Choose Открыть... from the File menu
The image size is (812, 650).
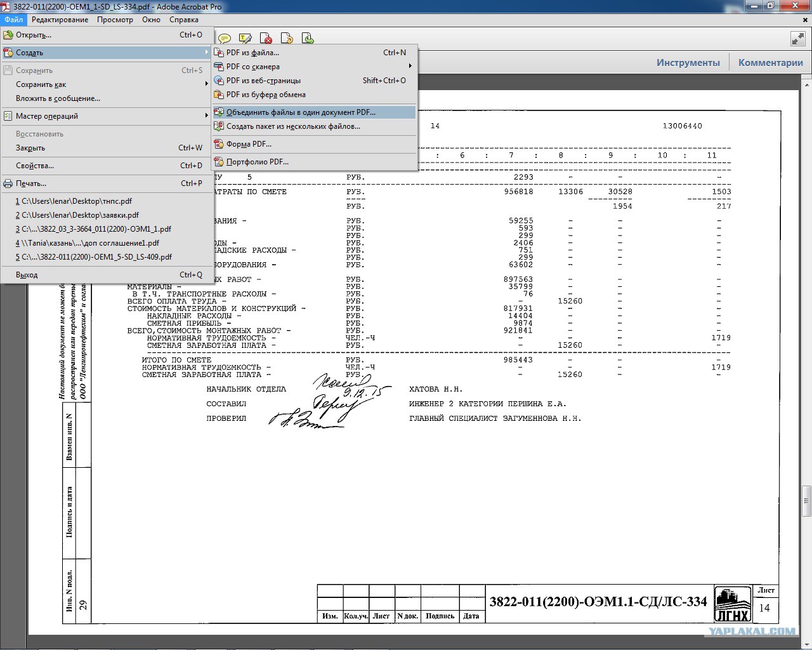tap(107, 35)
